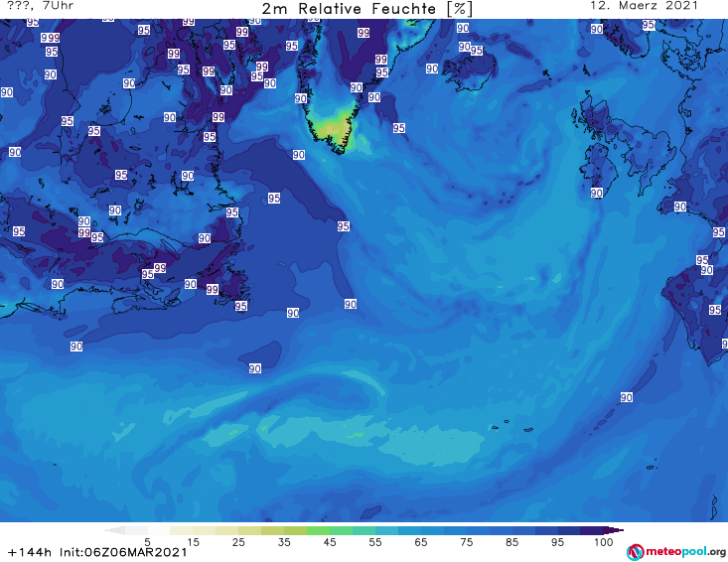This screenshot has height=562, width=728.
Task: Click the "100" tick on the color scale
Action: tap(604, 542)
